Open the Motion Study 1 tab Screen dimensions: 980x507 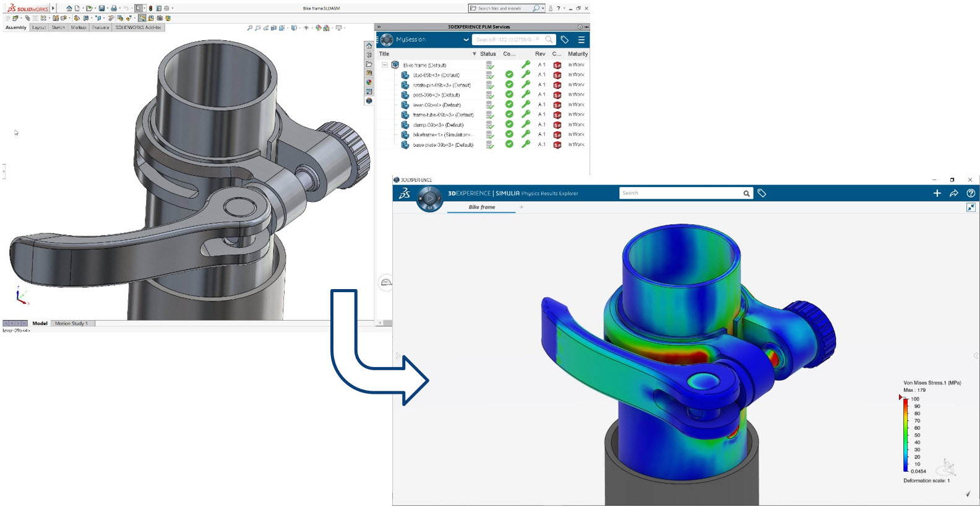coord(72,323)
